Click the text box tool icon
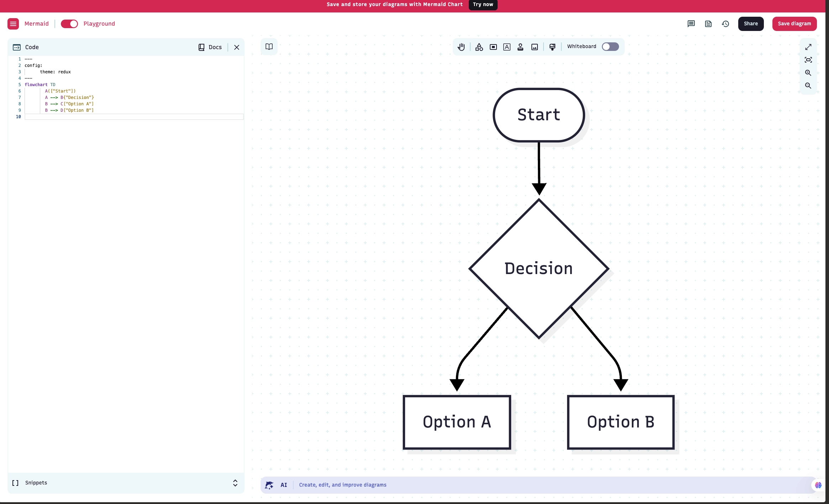 [x=507, y=47]
